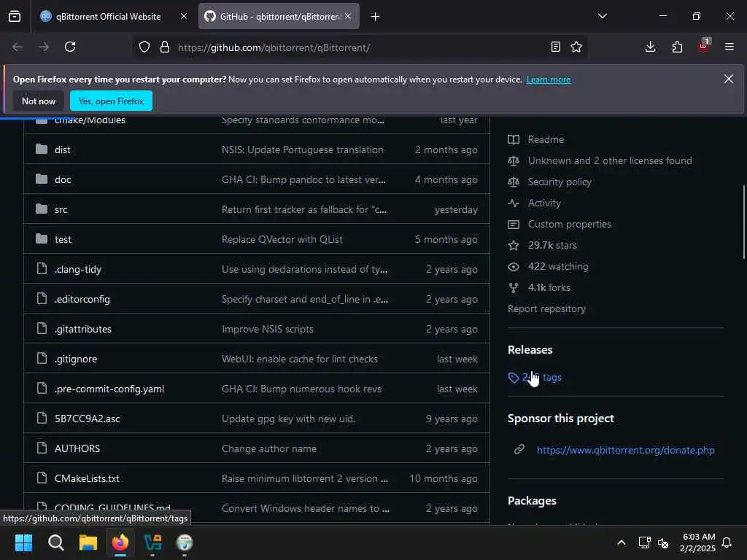
Task: Open the Firefox View button at tab strip start
Action: tap(15, 16)
